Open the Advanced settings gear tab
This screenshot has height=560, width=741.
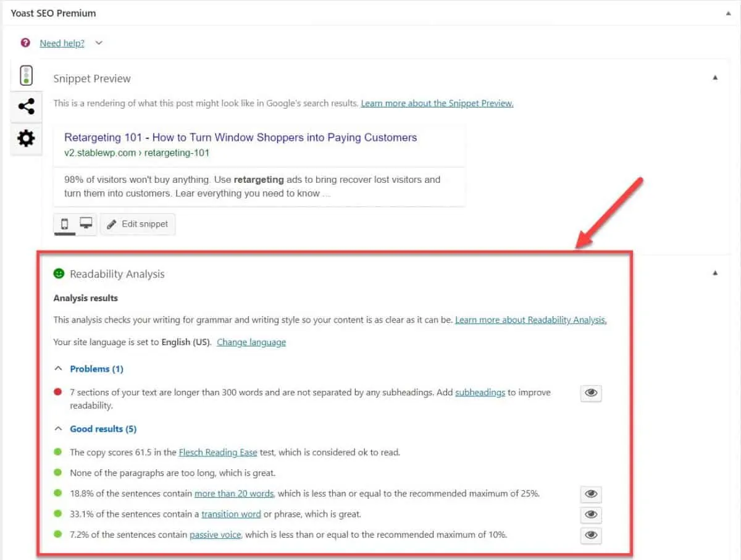26,138
